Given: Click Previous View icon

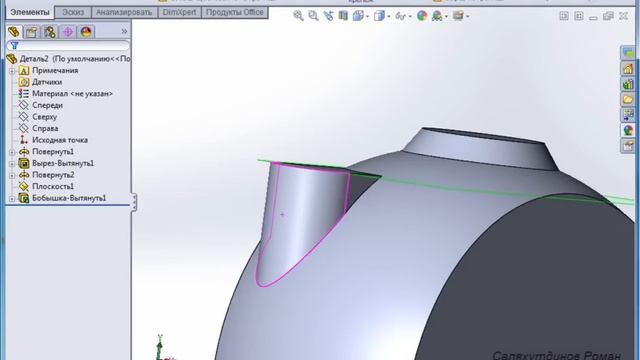Looking at the screenshot, I should click(x=328, y=16).
